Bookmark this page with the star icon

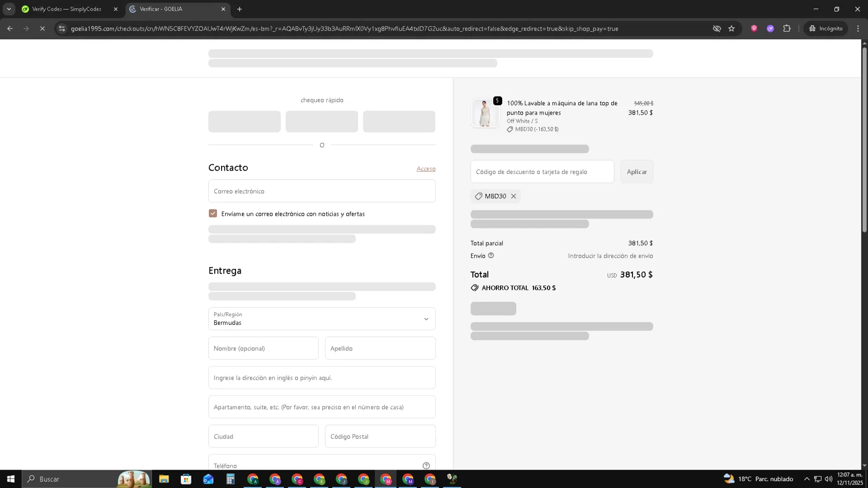(731, 28)
